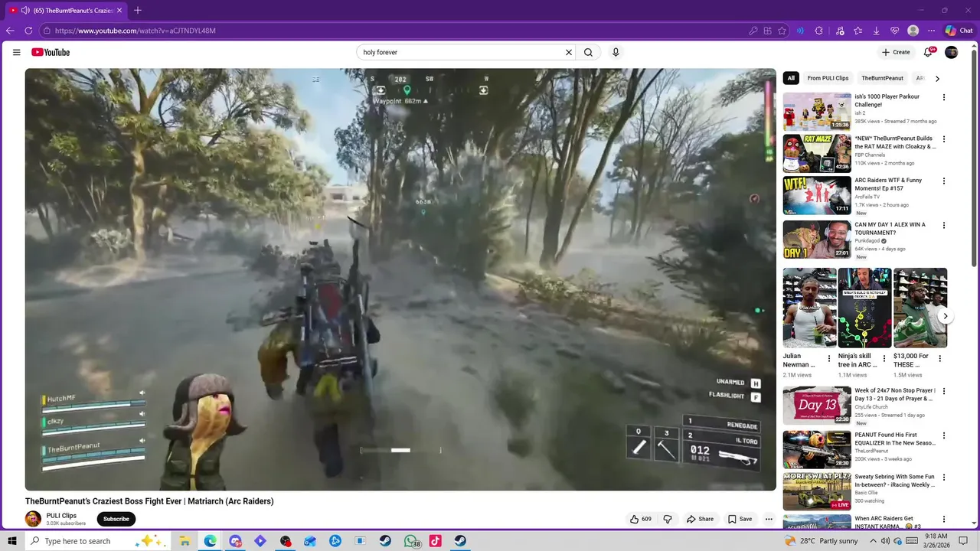Image resolution: width=980 pixels, height=551 pixels.
Task: Open File Explorer from the taskbar
Action: (x=185, y=541)
